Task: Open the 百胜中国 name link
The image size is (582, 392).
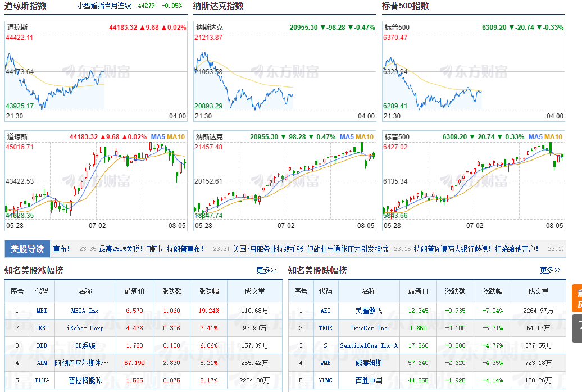Action: click(369, 381)
